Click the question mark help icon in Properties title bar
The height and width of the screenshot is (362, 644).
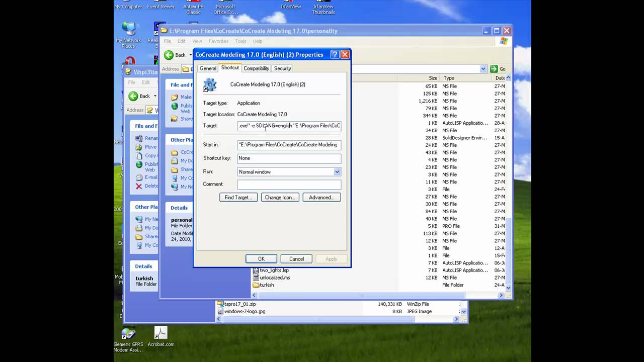pos(335,55)
